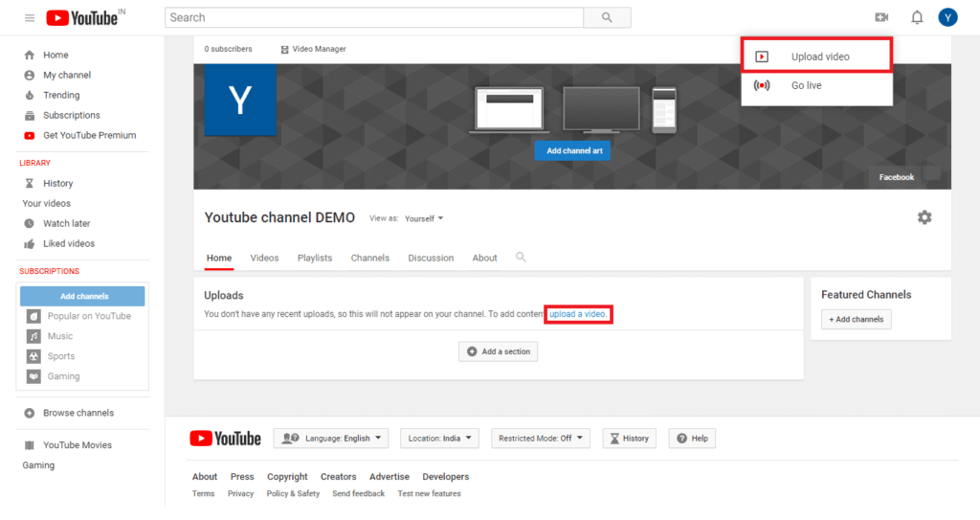Open the notifications bell
The height and width of the screenshot is (520, 980).
[x=916, y=17]
